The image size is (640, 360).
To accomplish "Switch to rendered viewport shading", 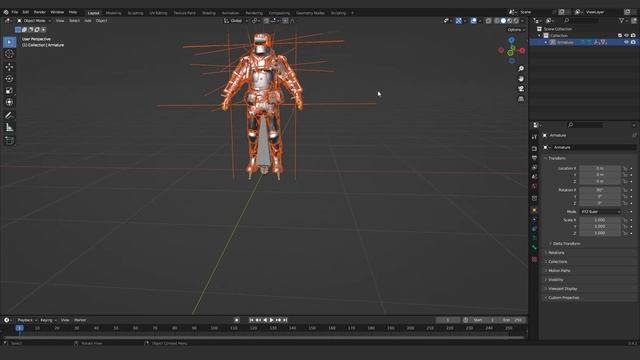I will coord(516,21).
